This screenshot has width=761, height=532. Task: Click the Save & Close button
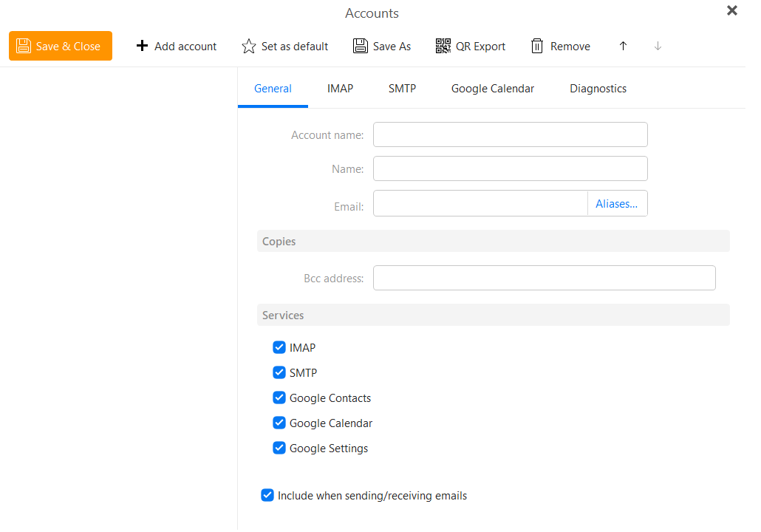coord(60,46)
